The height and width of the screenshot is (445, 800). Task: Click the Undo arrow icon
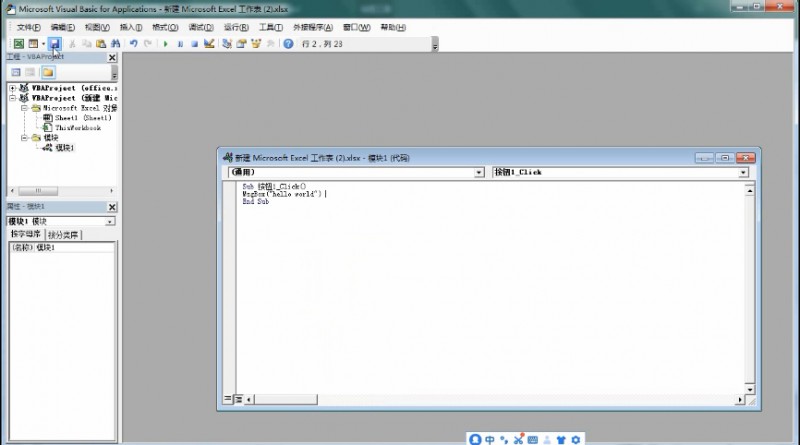coord(134,44)
